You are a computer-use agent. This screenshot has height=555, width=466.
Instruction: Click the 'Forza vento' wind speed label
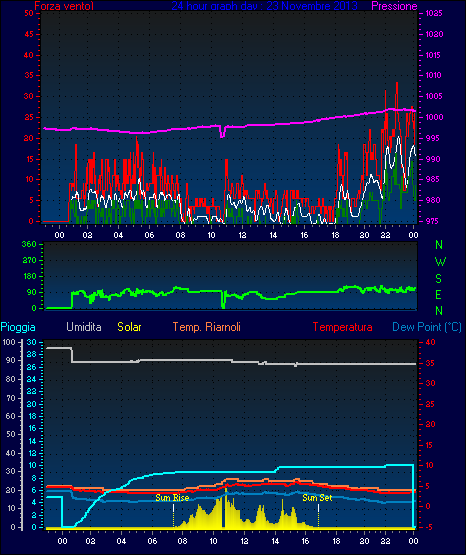[64, 6]
